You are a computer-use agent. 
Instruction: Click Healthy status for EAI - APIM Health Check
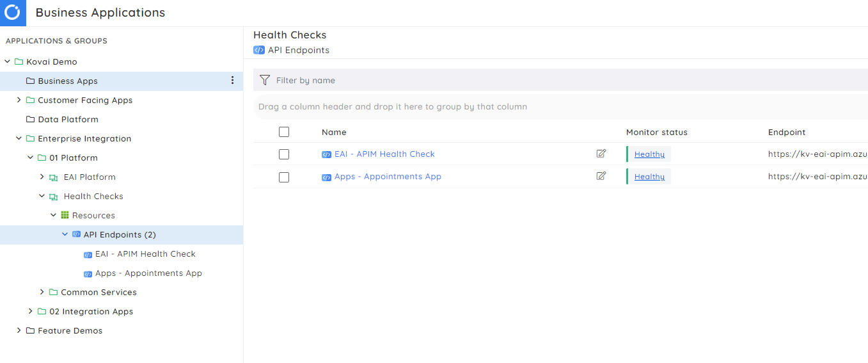(x=649, y=154)
